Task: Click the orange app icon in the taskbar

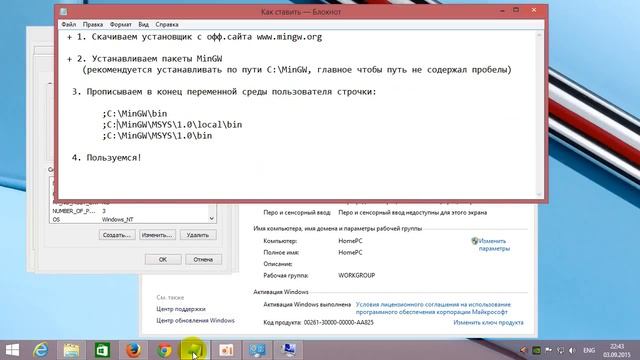Action: 226,350
